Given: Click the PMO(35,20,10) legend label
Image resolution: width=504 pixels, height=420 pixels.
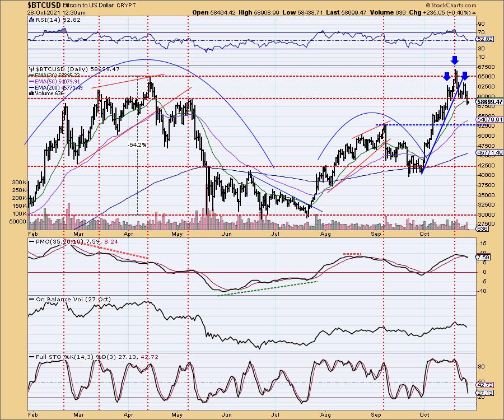Looking at the screenshot, I should (x=59, y=242).
